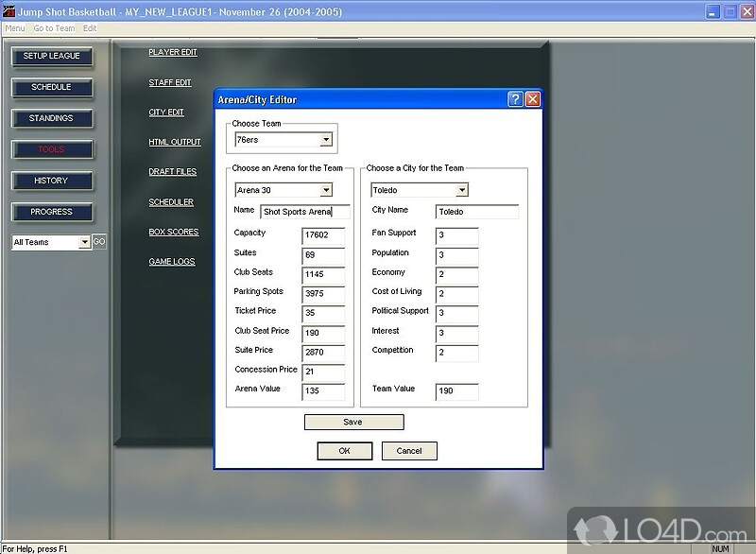Expand the Arena 30 dropdown
Screen dimensions: 756x554
point(326,190)
